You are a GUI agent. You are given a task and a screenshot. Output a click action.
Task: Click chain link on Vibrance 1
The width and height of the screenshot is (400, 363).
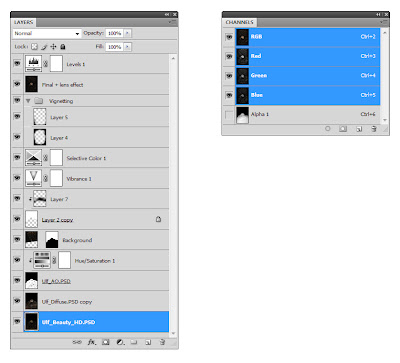tap(46, 178)
